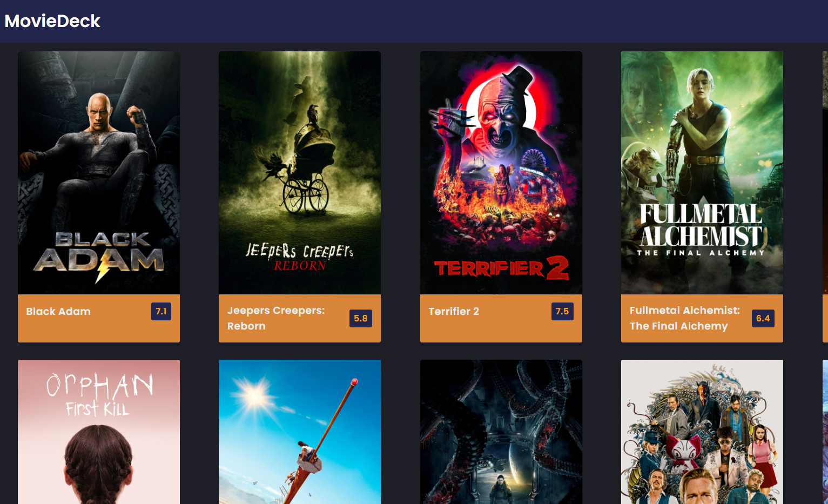Open the Jeepers Creepers: Reborn poster
The image size is (828, 504).
pyautogui.click(x=300, y=173)
